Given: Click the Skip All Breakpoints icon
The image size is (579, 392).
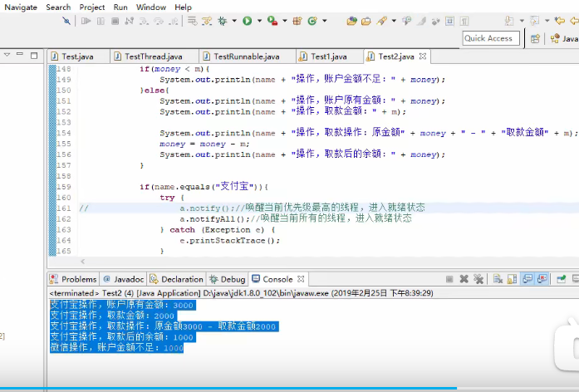Looking at the screenshot, I should [66, 21].
